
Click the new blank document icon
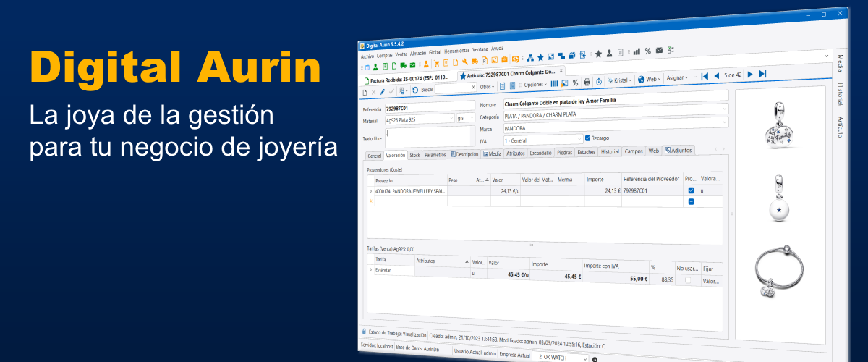[365, 92]
